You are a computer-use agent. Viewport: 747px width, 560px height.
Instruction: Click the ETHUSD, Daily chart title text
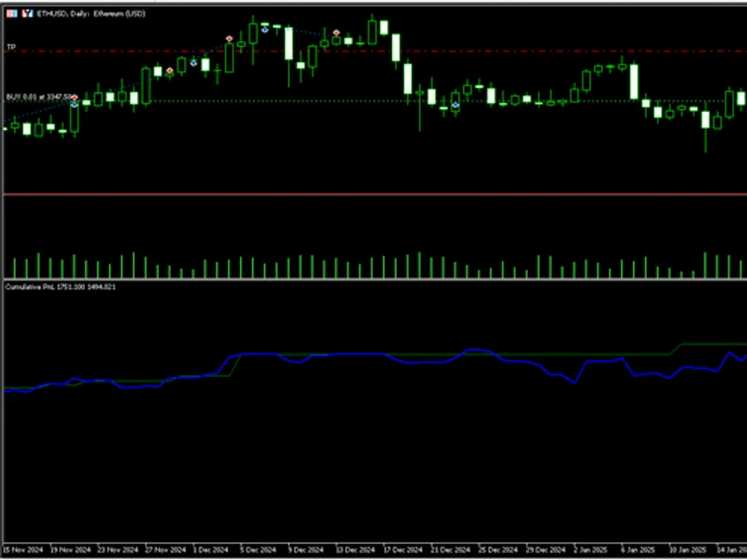[91, 14]
